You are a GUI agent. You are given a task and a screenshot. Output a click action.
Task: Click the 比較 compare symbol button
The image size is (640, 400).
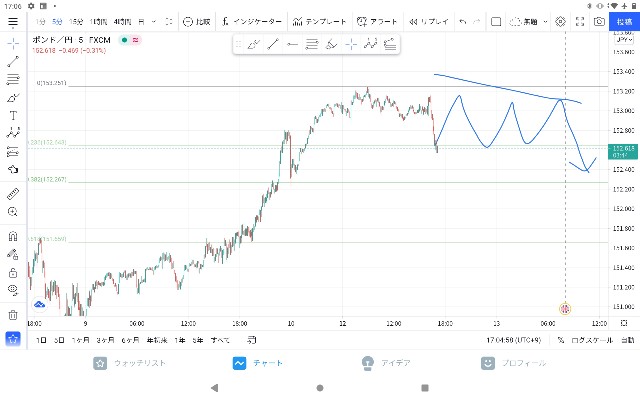(196, 22)
